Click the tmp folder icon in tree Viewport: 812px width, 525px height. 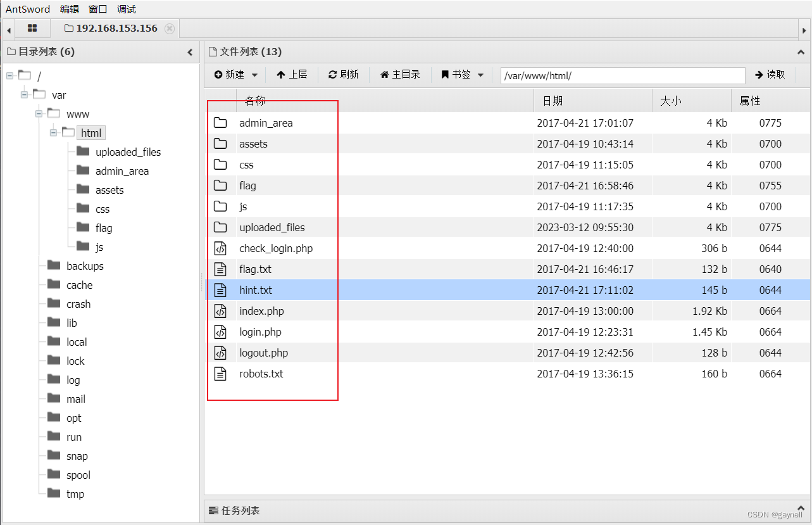[54, 493]
